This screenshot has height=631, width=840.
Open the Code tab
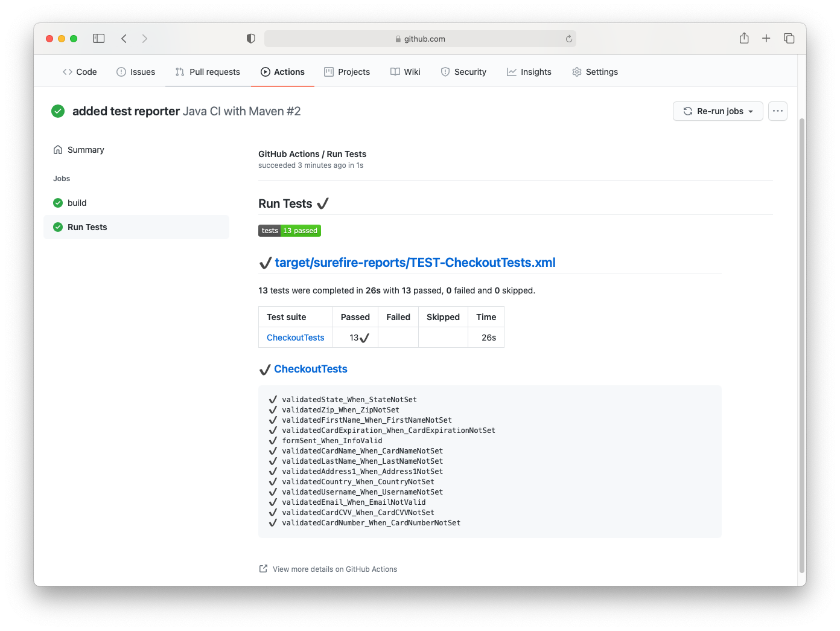point(80,72)
